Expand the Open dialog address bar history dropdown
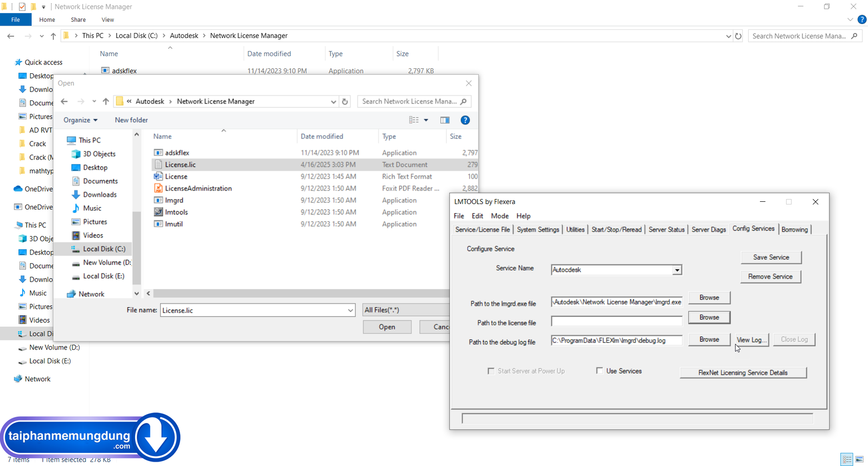Image resolution: width=868 pixels, height=466 pixels. 333,101
